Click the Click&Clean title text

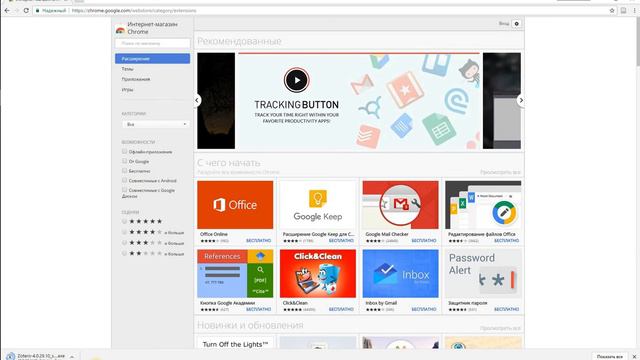click(x=295, y=303)
